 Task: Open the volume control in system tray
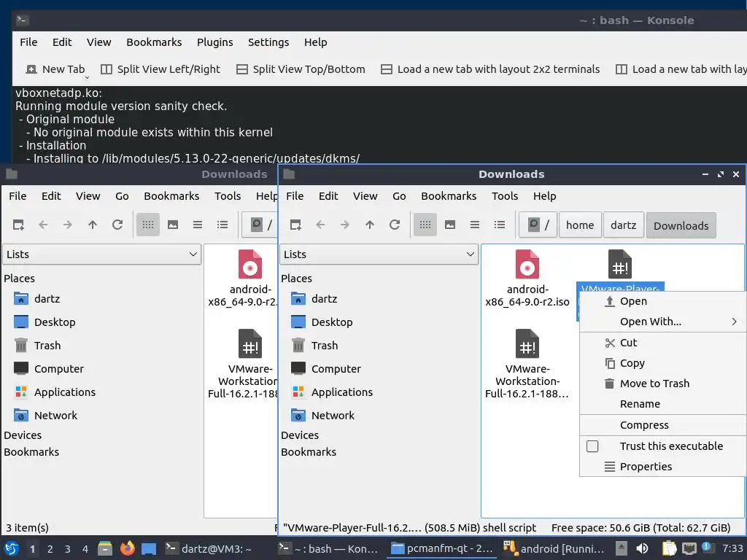point(642,548)
